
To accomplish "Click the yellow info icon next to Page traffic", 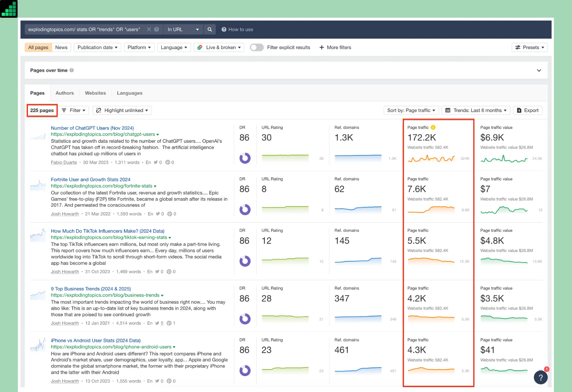I will coord(433,127).
